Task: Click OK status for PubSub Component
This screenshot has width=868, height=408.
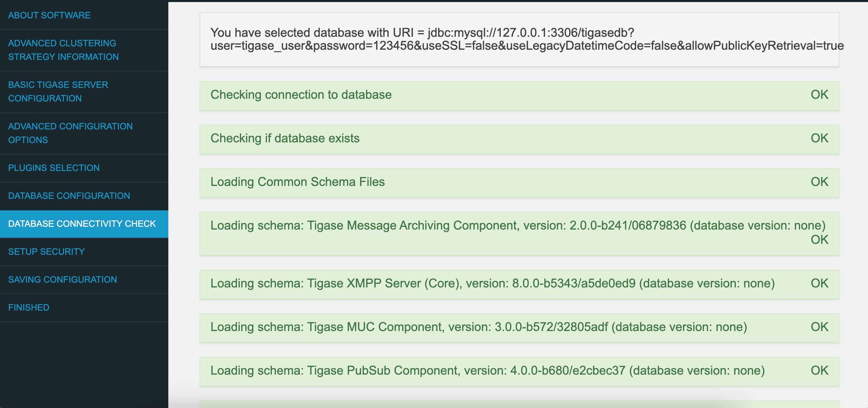Action: [819, 371]
